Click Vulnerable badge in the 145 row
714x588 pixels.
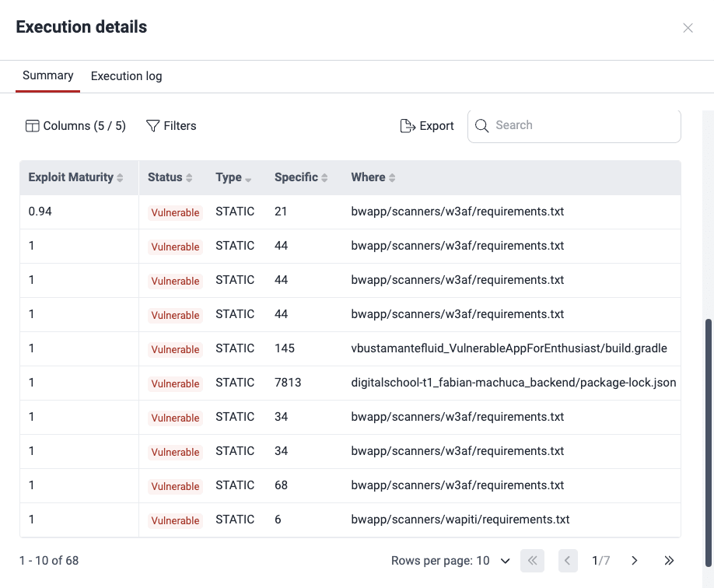pos(175,349)
